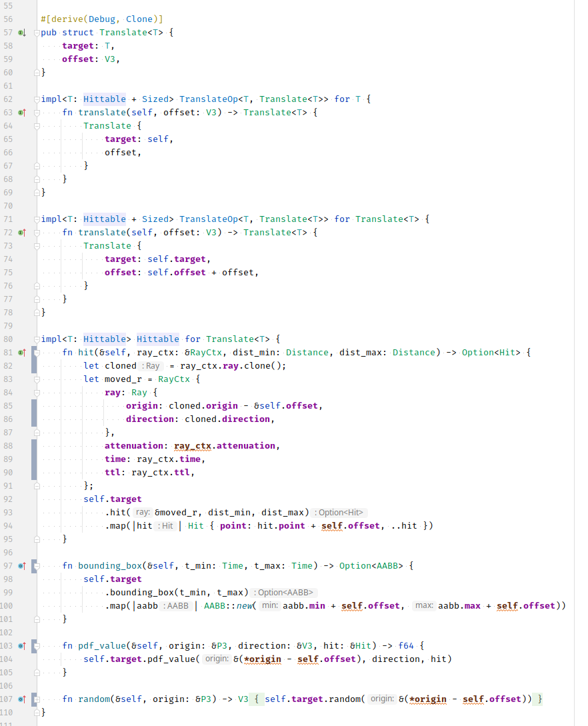Click 'self.target.random' on line 107
The width and height of the screenshot is (588, 726).
point(312,699)
